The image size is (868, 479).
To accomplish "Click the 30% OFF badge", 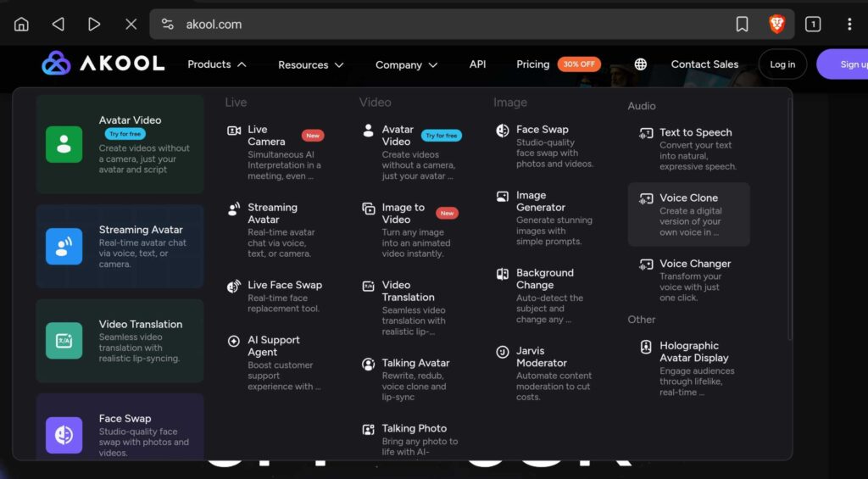I will click(579, 64).
